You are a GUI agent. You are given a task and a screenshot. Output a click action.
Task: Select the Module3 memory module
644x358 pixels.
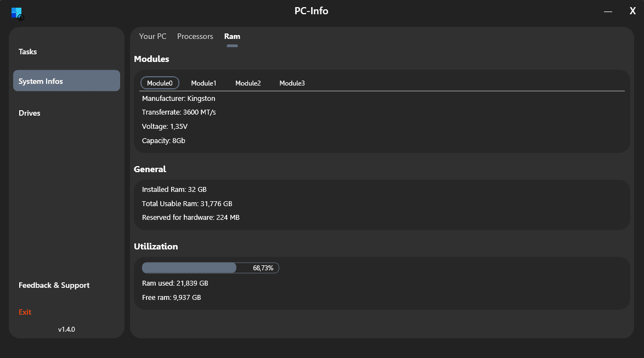click(292, 83)
